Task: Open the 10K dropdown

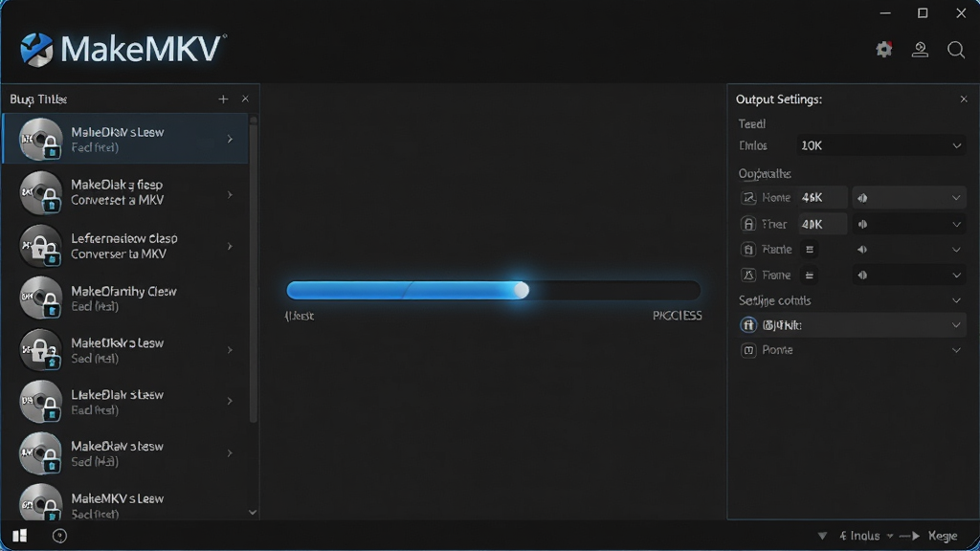Action: click(x=880, y=145)
